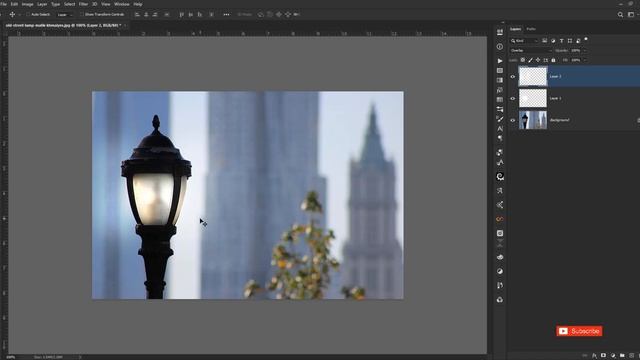The image size is (640, 360).
Task: Open the Image menu
Action: (x=27, y=4)
